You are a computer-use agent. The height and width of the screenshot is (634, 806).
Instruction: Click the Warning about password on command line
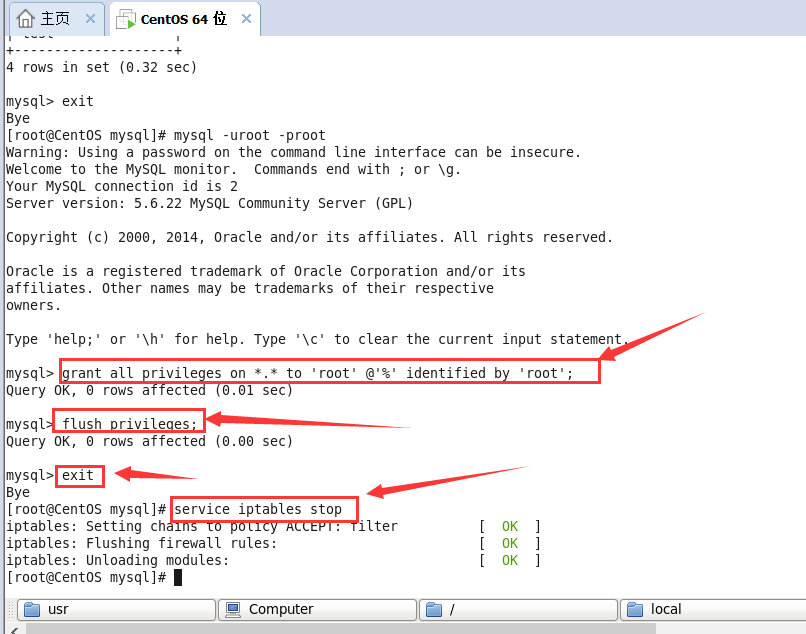pyautogui.click(x=293, y=152)
